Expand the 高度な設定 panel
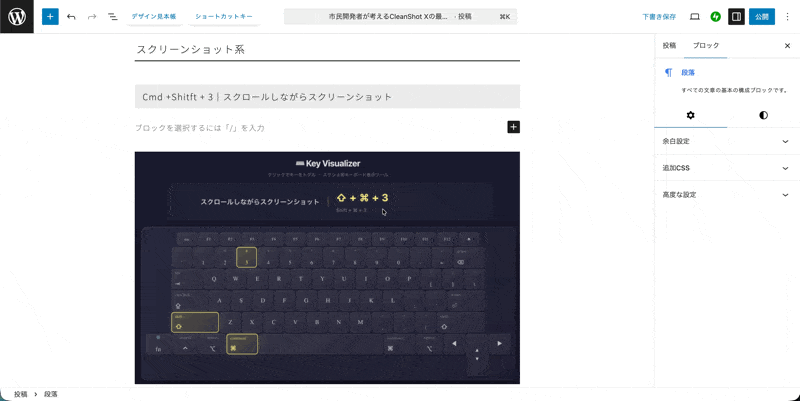Screen dimensions: 800x401 point(726,194)
